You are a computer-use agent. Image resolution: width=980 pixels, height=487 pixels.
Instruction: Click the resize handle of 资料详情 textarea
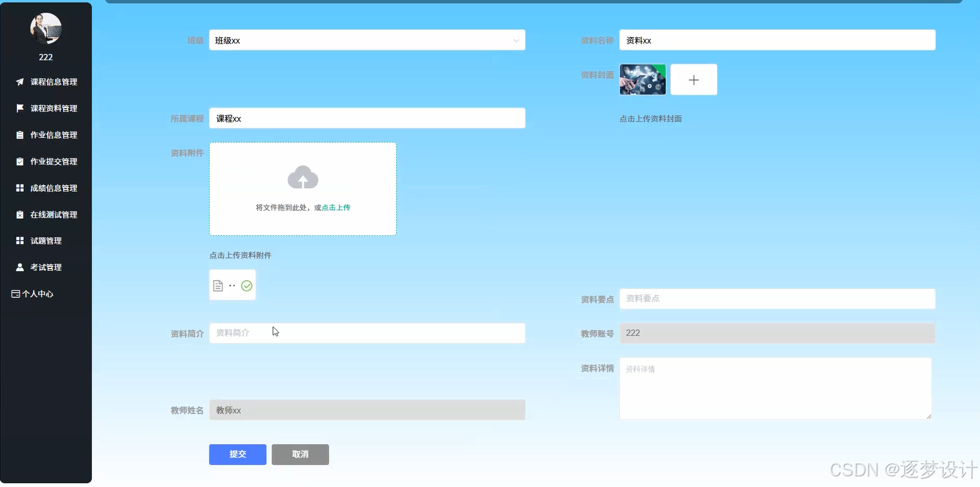928,416
